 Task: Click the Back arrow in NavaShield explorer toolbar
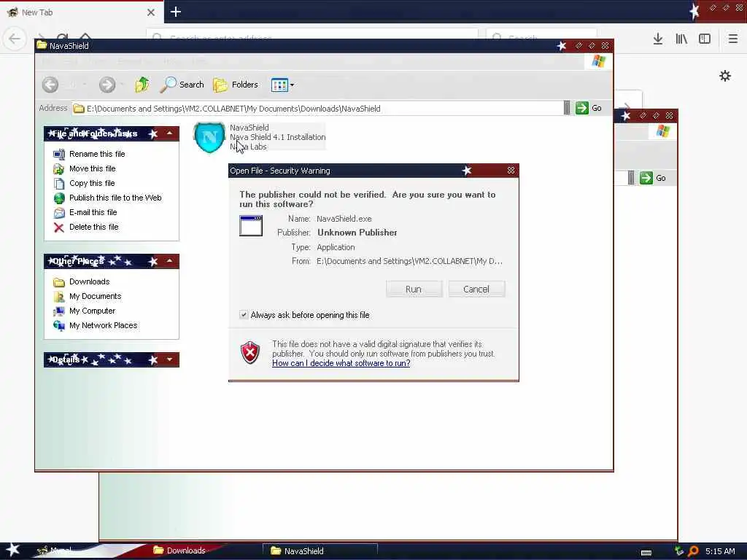point(50,85)
